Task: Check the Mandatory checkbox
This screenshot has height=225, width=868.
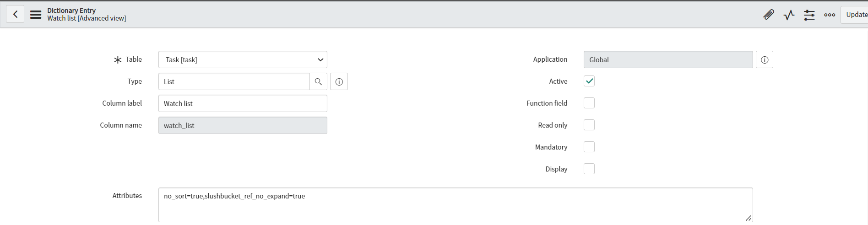Action: pyautogui.click(x=589, y=147)
